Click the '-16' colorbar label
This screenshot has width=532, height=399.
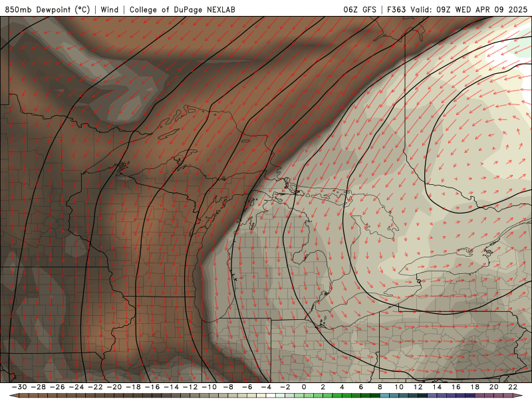152,387
